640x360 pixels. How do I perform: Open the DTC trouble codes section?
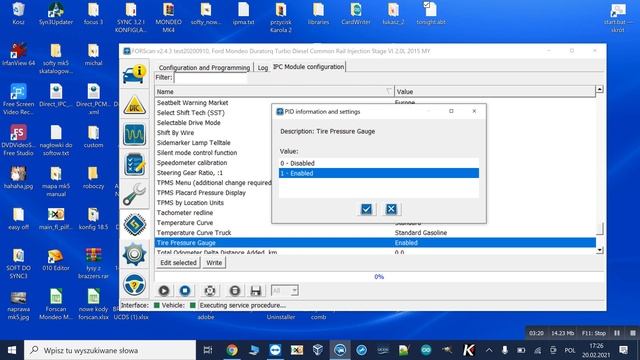[134, 105]
